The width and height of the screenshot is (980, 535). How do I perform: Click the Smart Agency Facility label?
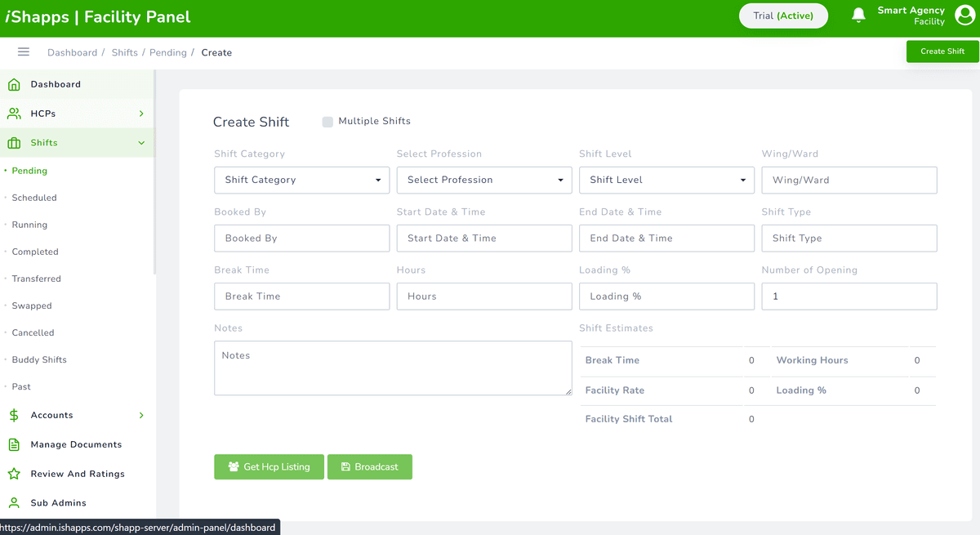(x=911, y=16)
